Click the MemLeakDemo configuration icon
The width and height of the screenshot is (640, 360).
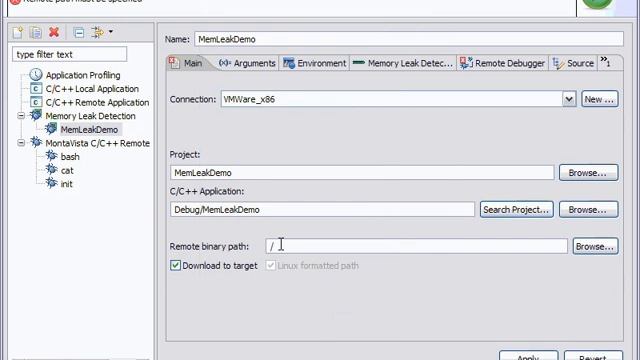pyautogui.click(x=51, y=129)
